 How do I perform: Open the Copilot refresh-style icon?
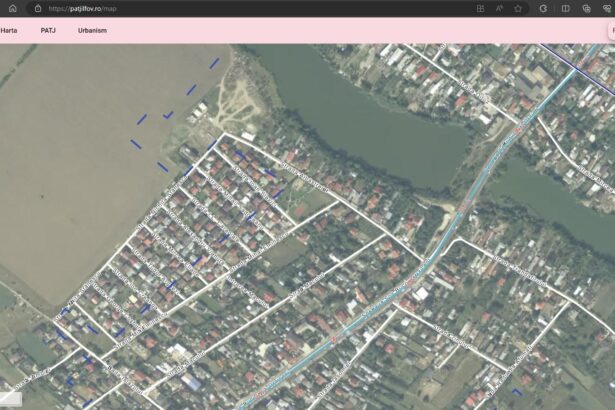pyautogui.click(x=543, y=8)
